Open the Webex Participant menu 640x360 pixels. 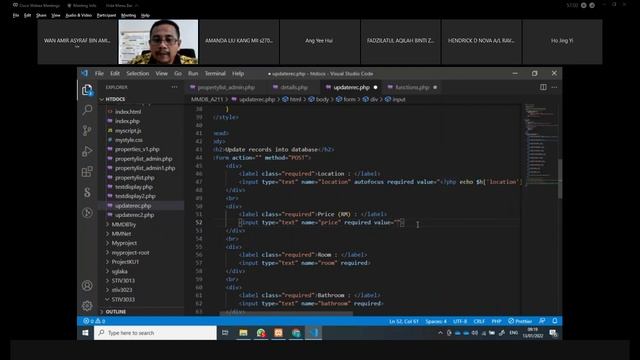pyautogui.click(x=106, y=15)
